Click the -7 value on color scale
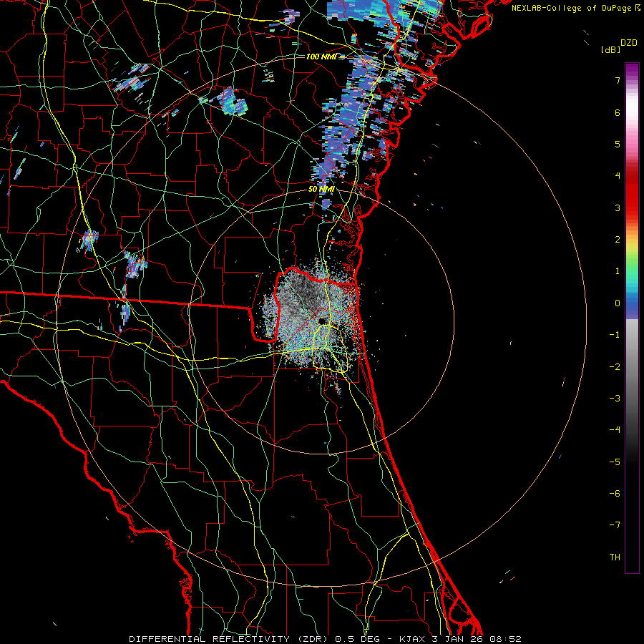This screenshot has height=644, width=644. (x=615, y=525)
